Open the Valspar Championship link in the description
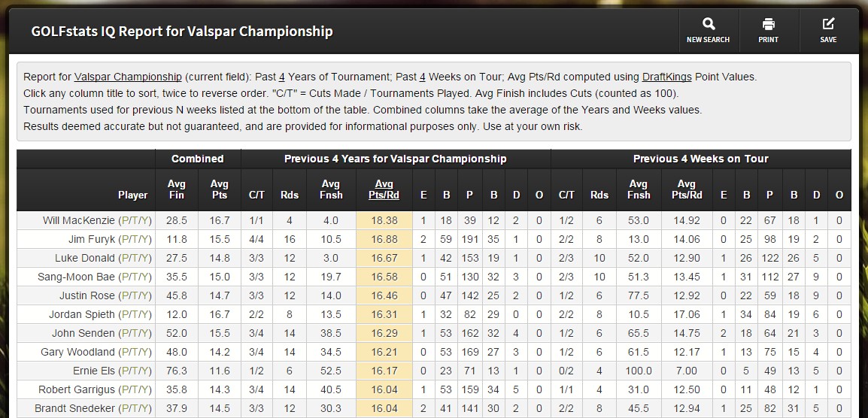Image resolution: width=868 pixels, height=418 pixels. [128, 77]
